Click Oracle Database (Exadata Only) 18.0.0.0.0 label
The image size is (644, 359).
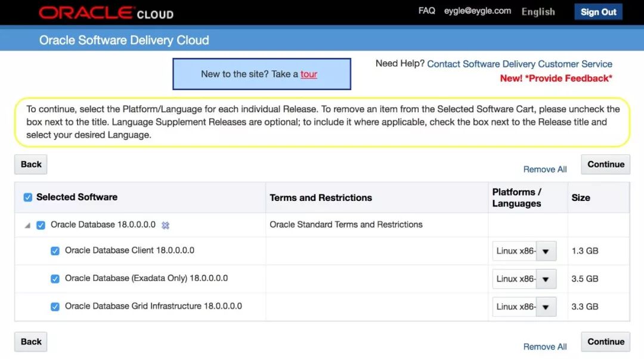146,278
